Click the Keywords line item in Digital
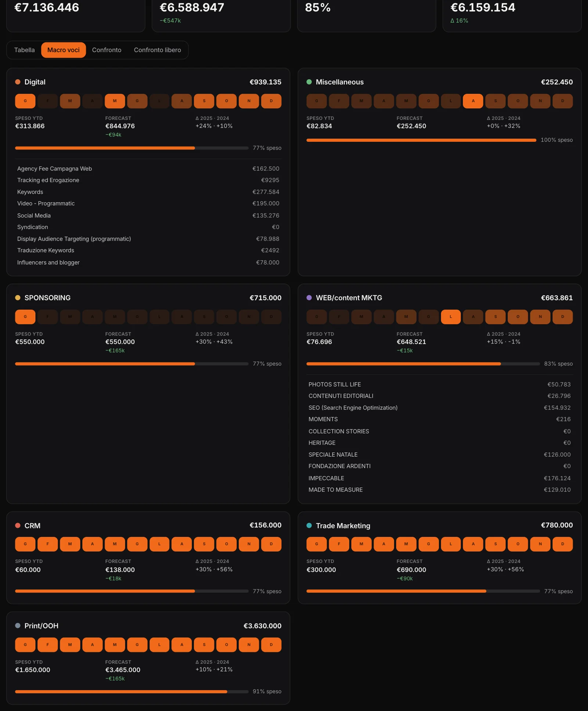The width and height of the screenshot is (588, 711). tap(148, 192)
